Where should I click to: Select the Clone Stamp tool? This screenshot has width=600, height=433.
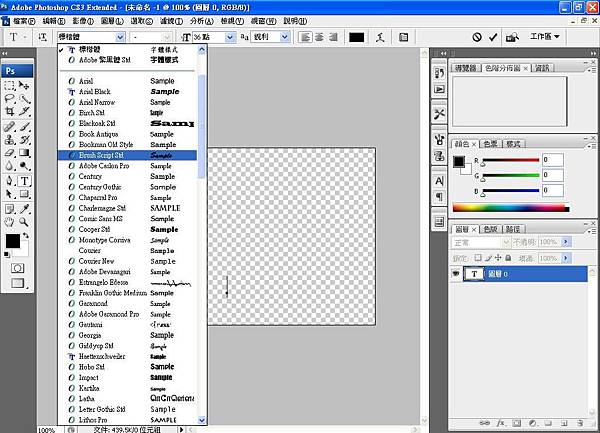(10, 140)
